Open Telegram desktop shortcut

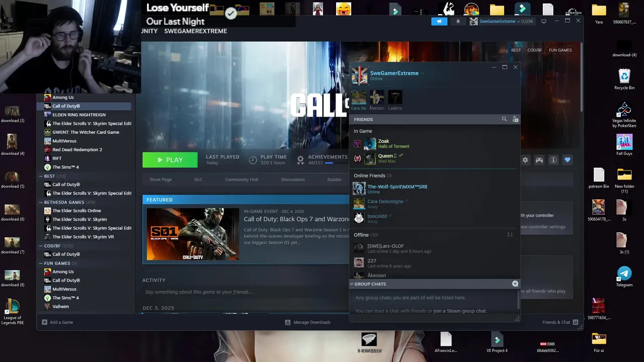pos(624,276)
